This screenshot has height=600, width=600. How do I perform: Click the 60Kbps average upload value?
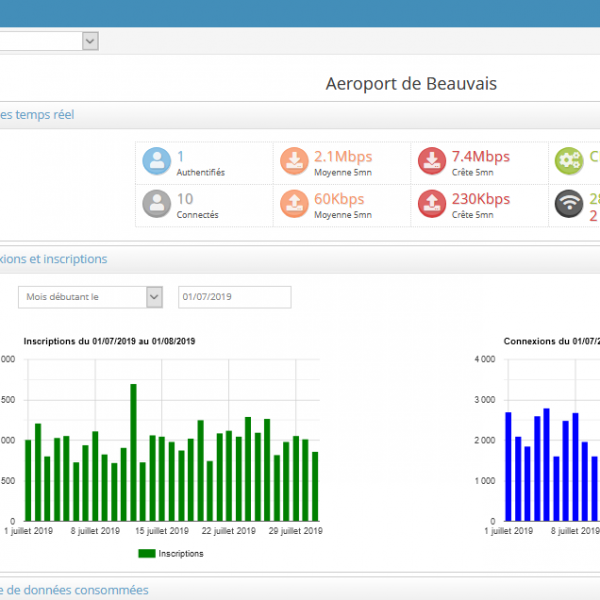click(x=339, y=199)
